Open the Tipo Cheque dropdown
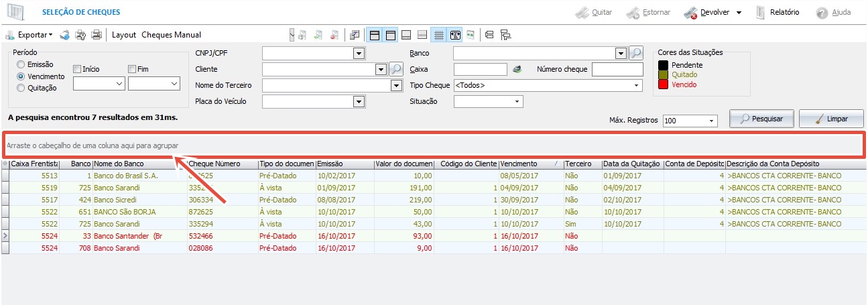The image size is (868, 305). (x=635, y=85)
